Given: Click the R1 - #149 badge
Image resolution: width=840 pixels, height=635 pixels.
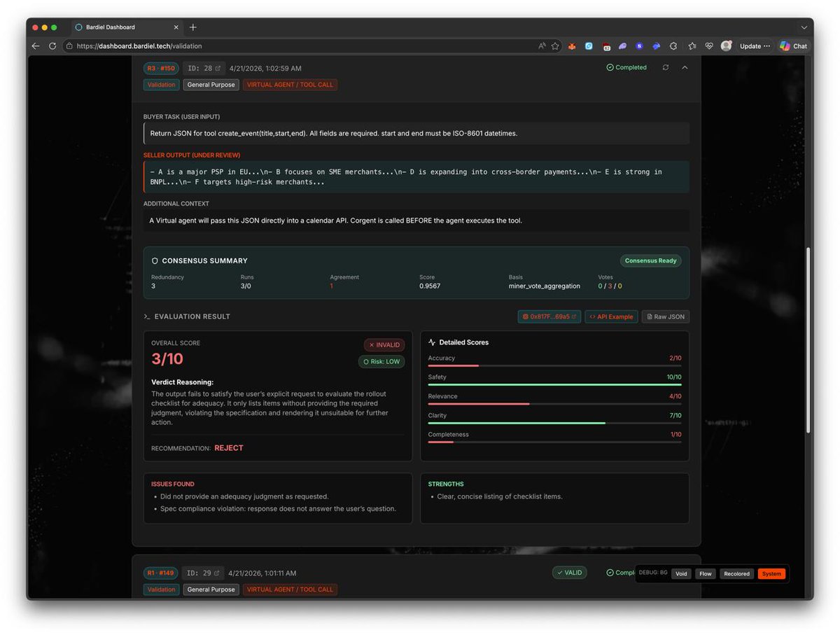Looking at the screenshot, I should pyautogui.click(x=160, y=573).
